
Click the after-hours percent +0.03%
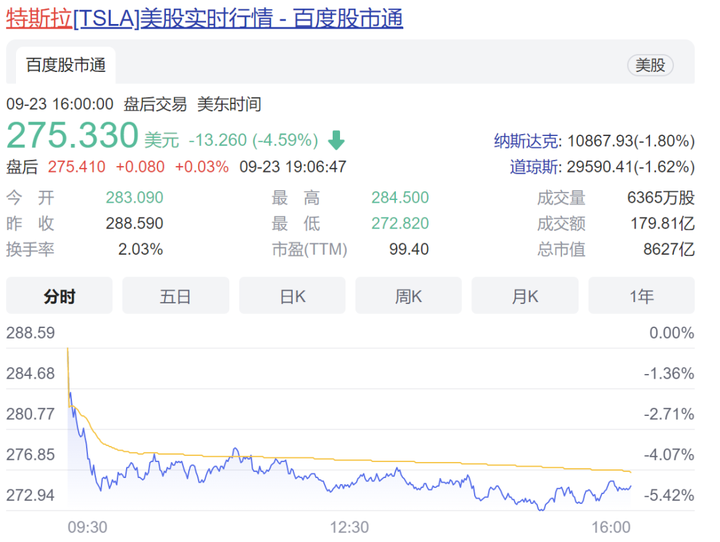[202, 167]
